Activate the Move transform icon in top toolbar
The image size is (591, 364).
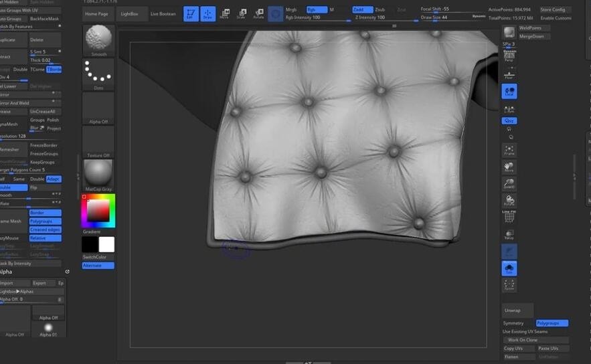[x=224, y=14]
